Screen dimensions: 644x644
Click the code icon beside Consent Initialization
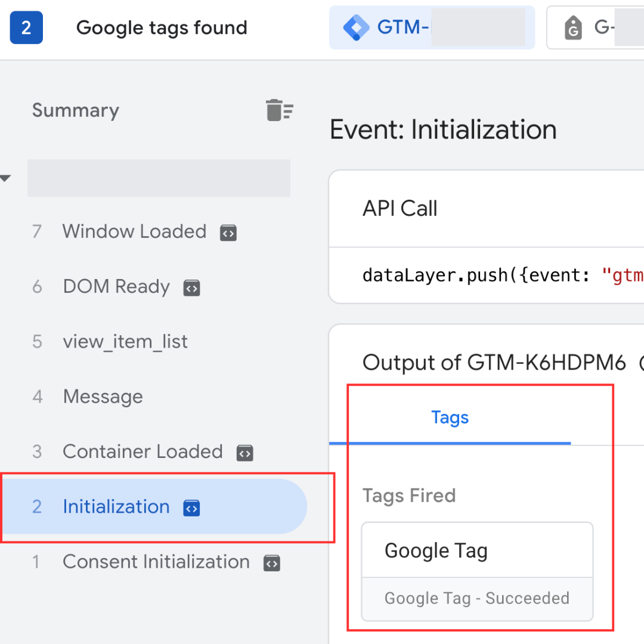coord(272,563)
